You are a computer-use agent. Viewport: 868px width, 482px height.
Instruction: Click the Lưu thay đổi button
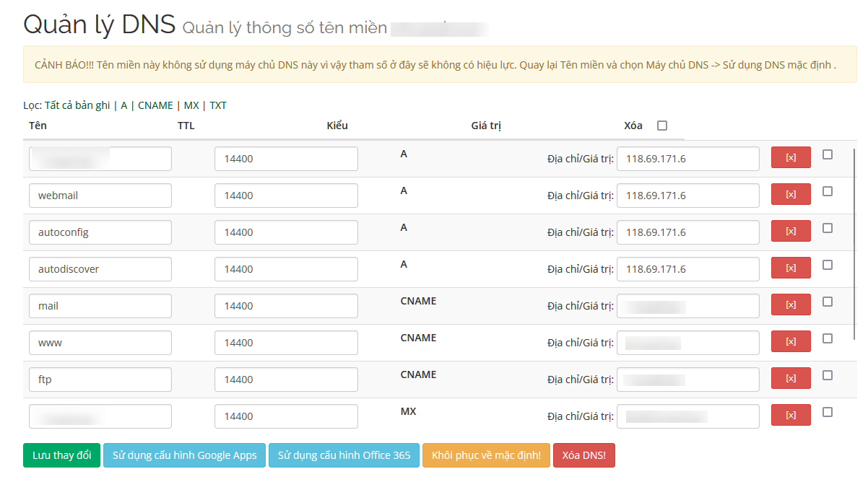pos(61,455)
